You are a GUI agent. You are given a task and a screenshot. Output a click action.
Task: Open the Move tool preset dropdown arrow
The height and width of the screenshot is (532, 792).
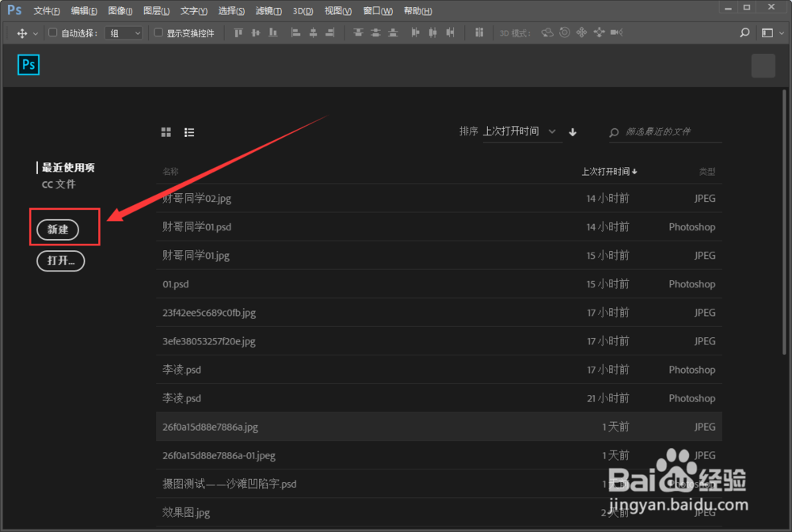[36, 33]
